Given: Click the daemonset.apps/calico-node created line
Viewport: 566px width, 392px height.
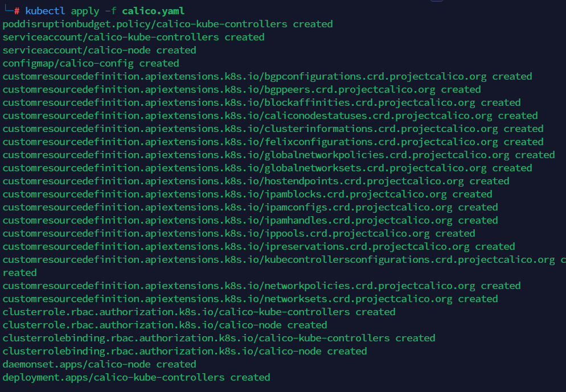Looking at the screenshot, I should (99, 364).
